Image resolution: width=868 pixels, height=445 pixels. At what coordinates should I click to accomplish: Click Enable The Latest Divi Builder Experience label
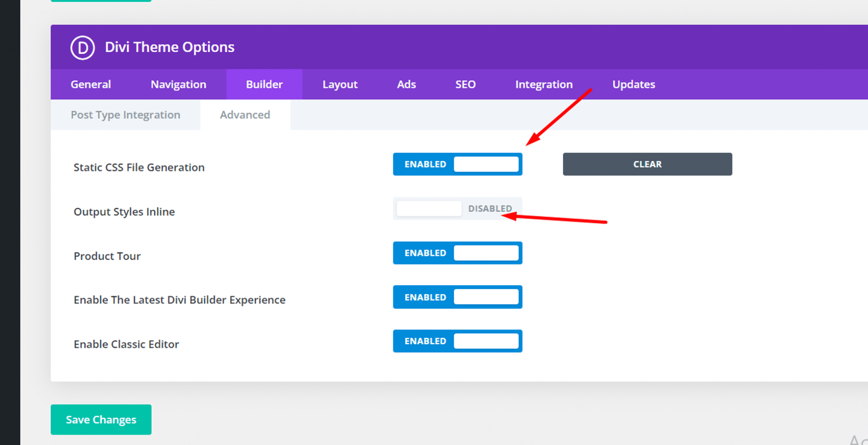(179, 300)
